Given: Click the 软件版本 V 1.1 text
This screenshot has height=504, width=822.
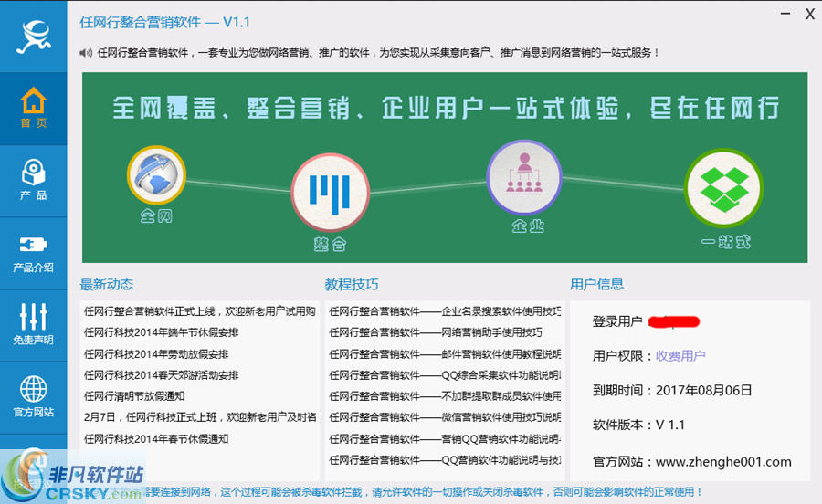Looking at the screenshot, I should [x=638, y=425].
